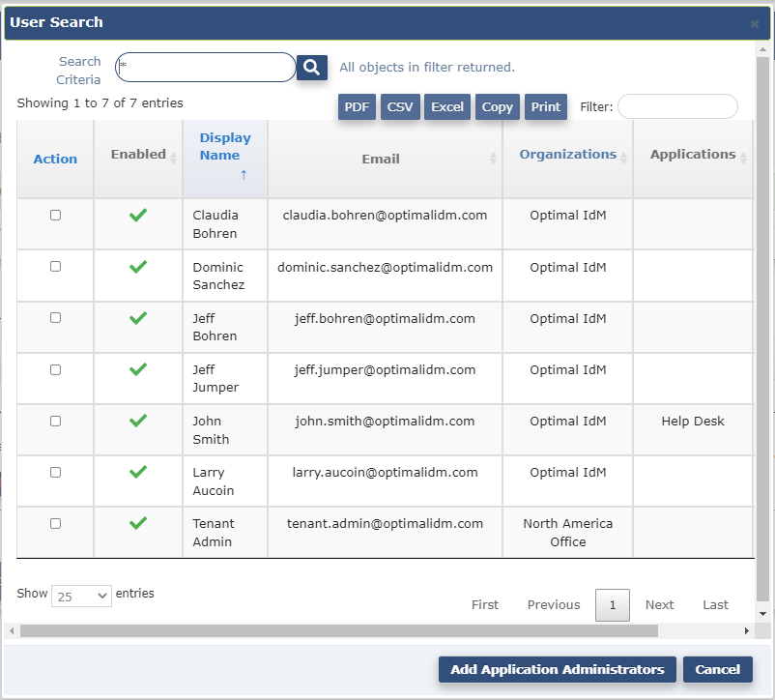
Task: Click Tenant Admin's green enabled checkmark
Action: coord(138,523)
